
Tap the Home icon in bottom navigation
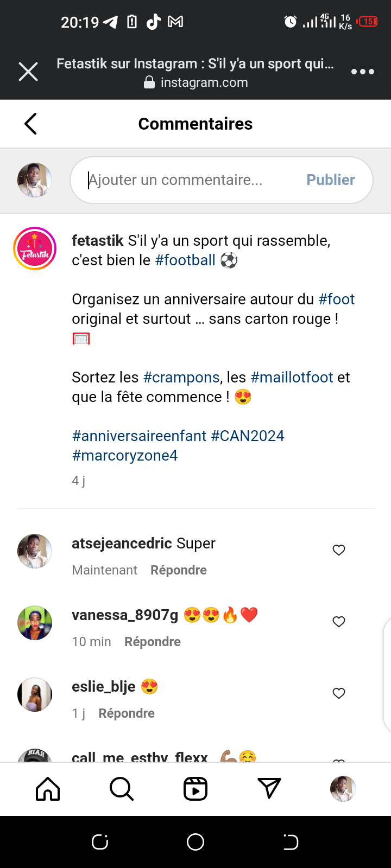48,789
